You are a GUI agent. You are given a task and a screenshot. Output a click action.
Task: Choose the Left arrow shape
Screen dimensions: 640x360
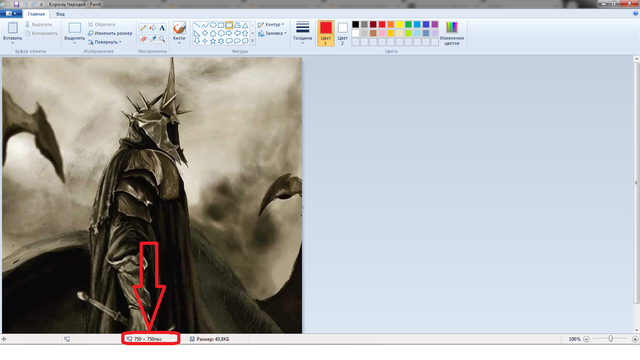(237, 33)
